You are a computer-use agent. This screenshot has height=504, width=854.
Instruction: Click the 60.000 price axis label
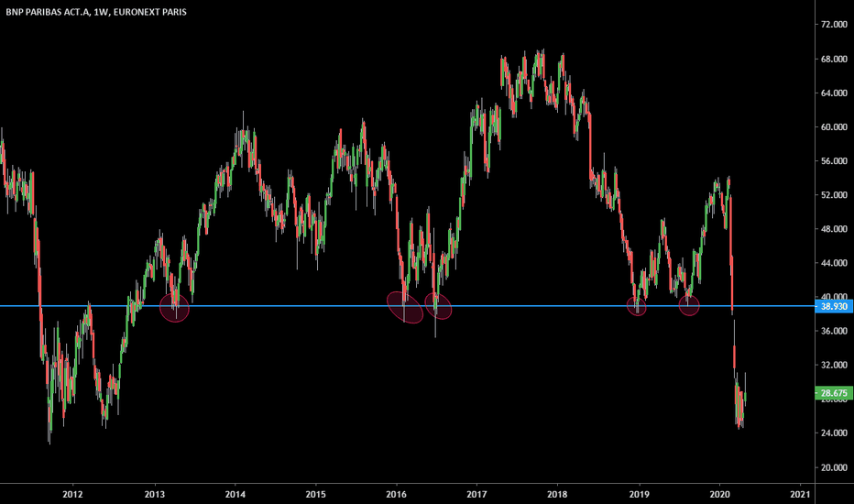pyautogui.click(x=834, y=127)
